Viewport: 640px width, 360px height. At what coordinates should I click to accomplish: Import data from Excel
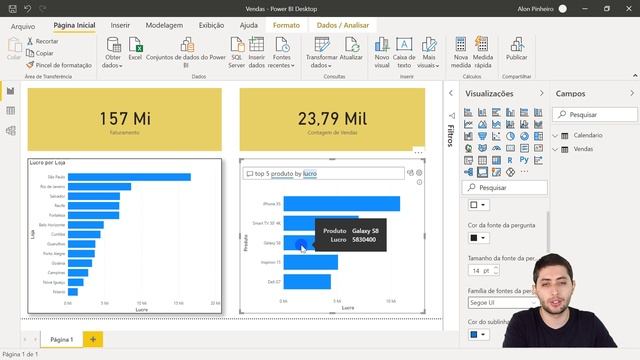coord(135,49)
